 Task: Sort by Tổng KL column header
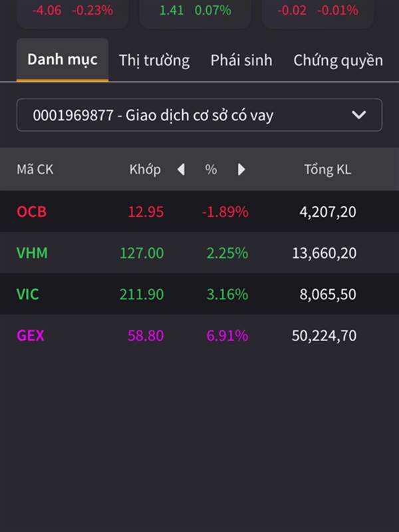click(x=327, y=170)
